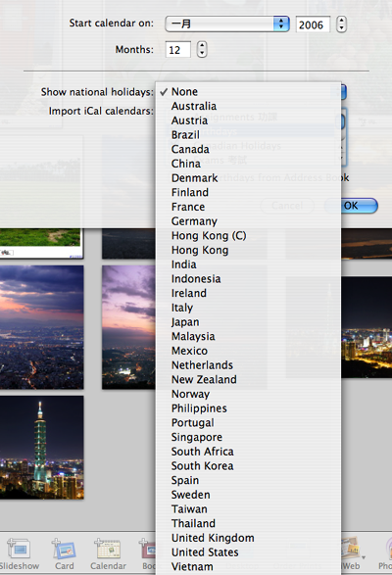
Task: Pick Philippines national holidays
Action: click(249, 408)
